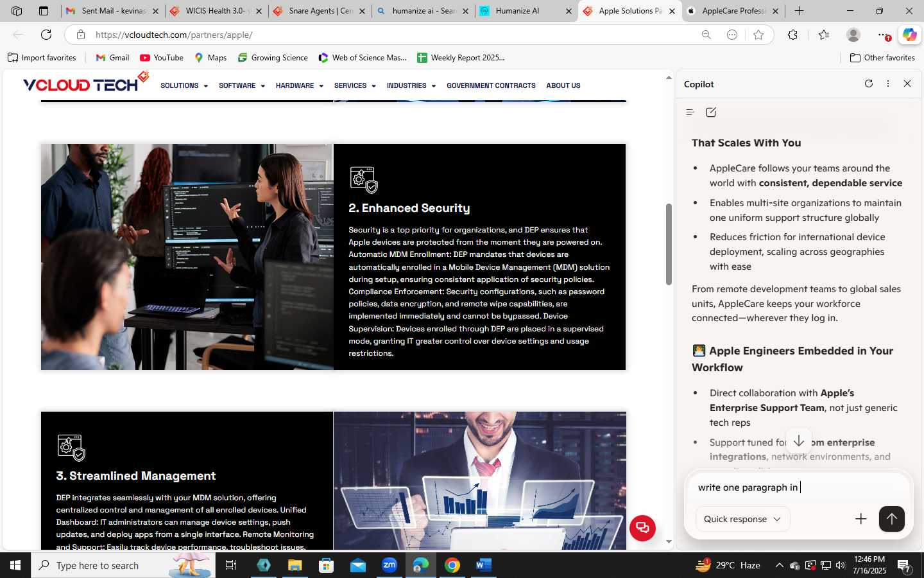Send the Copilot message
924x578 pixels.
pyautogui.click(x=891, y=519)
